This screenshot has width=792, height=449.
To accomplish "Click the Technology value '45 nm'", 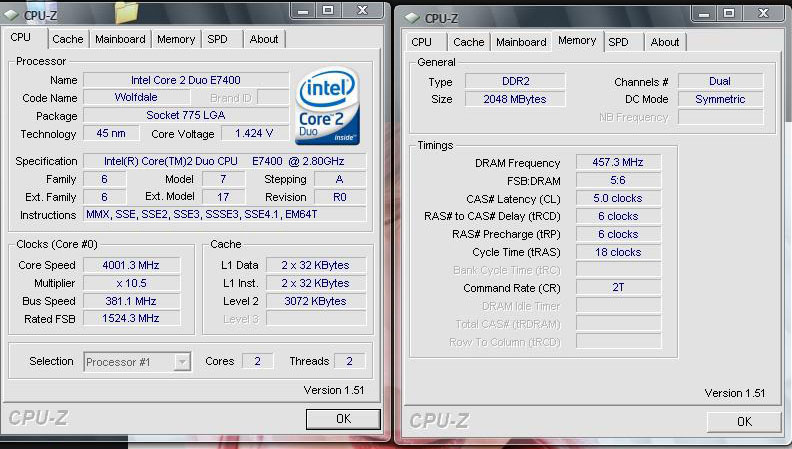I will (111, 133).
